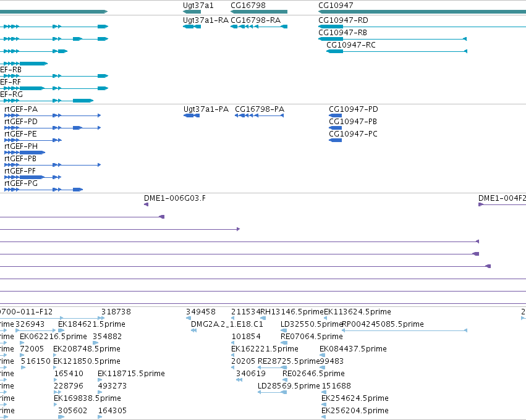Select the CG10947-RD transcript label
This screenshot has width=526, height=420.
click(x=343, y=20)
